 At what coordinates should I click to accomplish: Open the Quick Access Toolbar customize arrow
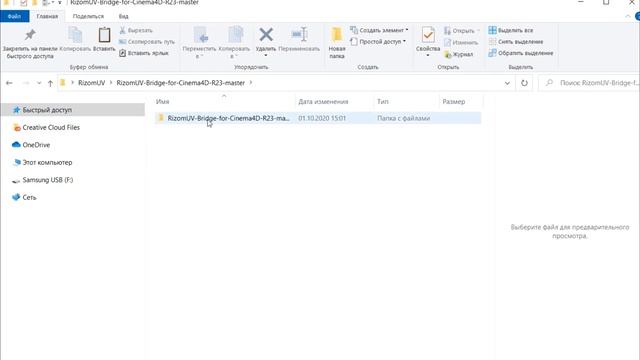point(60,2)
